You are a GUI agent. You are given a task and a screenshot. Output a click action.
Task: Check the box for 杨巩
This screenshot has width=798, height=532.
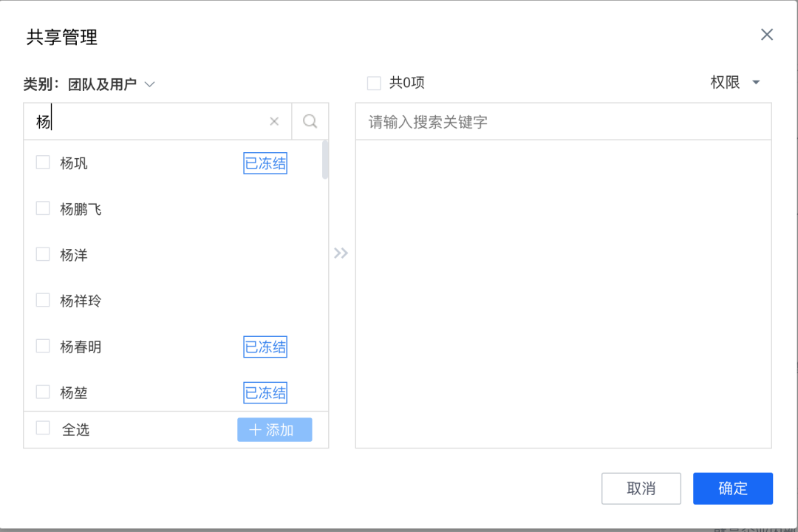tap(43, 163)
